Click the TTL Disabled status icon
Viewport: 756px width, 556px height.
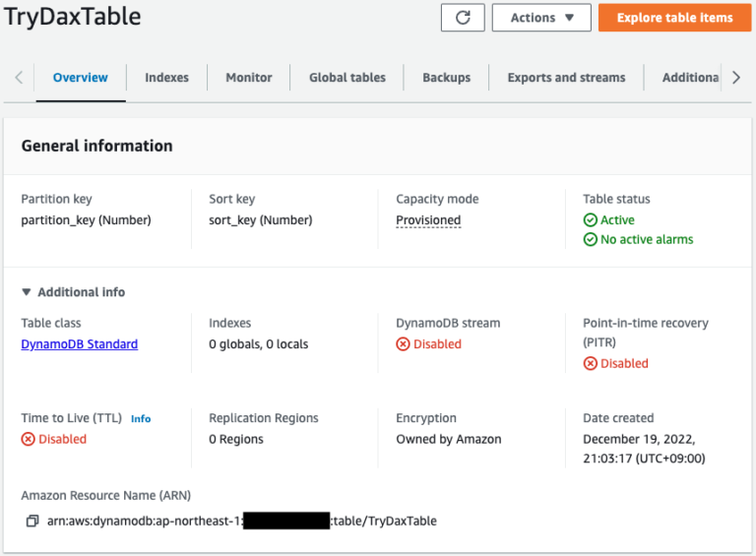pos(28,439)
